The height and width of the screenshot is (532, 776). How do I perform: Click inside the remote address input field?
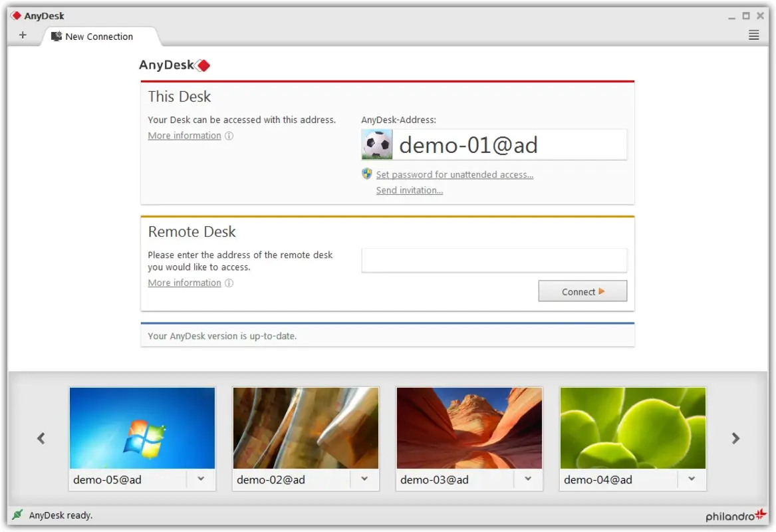(x=493, y=260)
